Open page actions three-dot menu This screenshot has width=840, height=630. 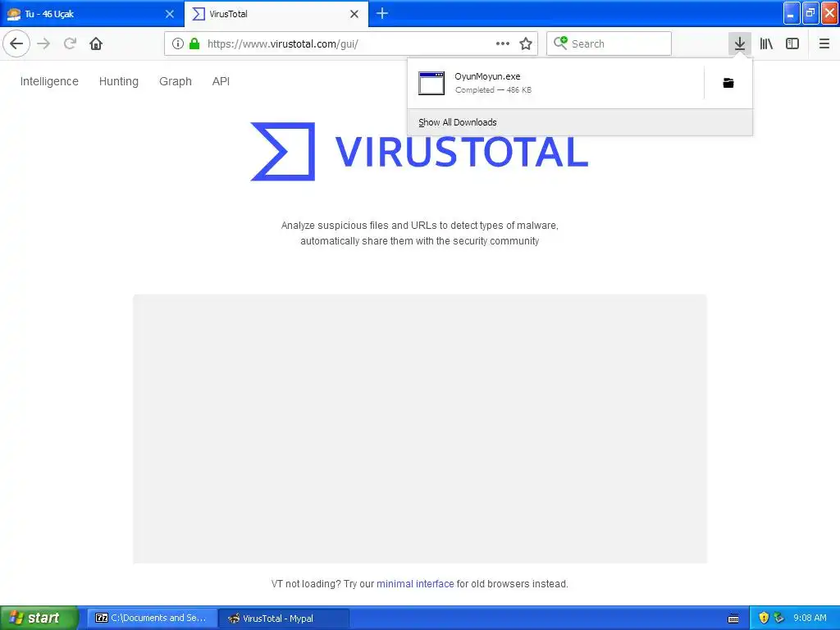coord(503,44)
